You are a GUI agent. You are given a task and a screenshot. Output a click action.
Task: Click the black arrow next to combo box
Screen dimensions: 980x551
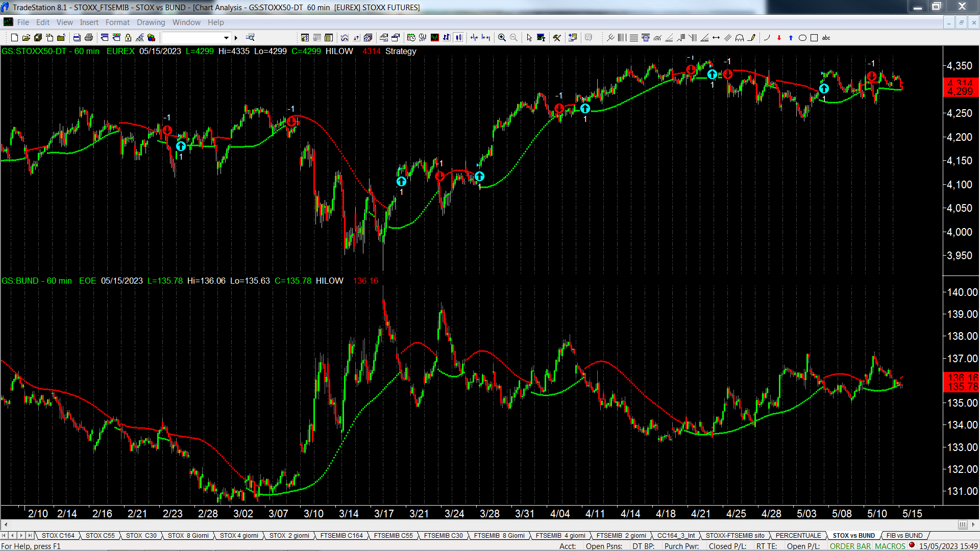236,38
